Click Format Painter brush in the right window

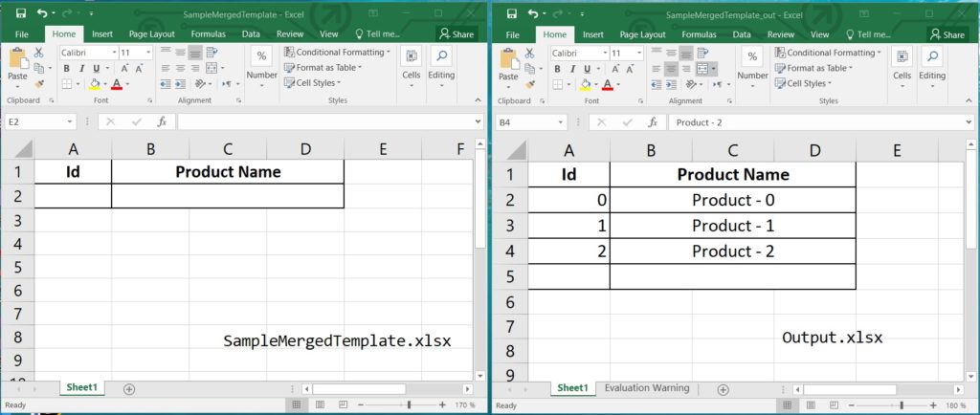pyautogui.click(x=529, y=84)
